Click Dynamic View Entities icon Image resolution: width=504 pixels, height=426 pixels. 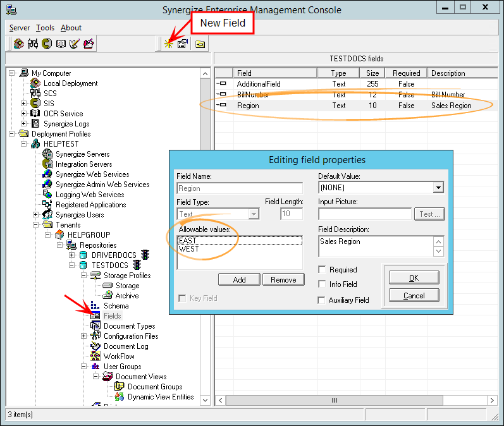click(x=120, y=396)
